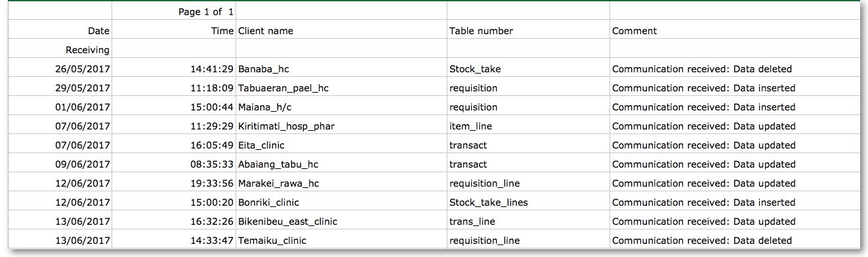Click Temaiku_clinic in the last row
868x257 pixels.
click(341, 241)
